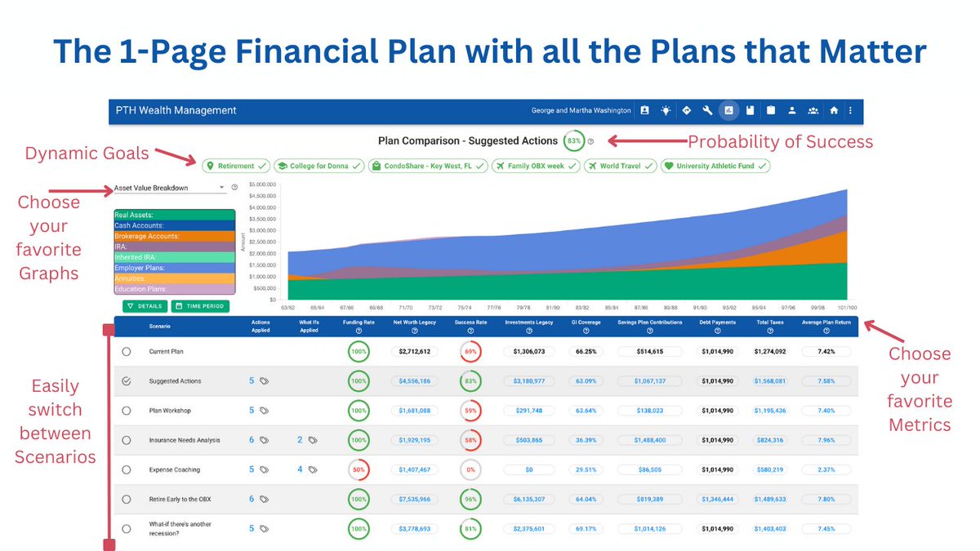
Task: Open the $1,067,137 savings contributions value
Action: tap(650, 381)
